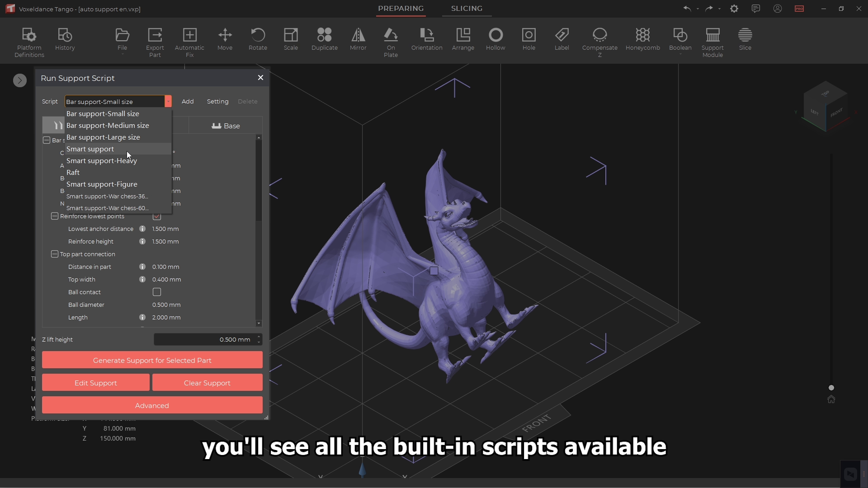The width and height of the screenshot is (868, 488).
Task: Show info for Lowest anchor distance
Action: point(142,229)
